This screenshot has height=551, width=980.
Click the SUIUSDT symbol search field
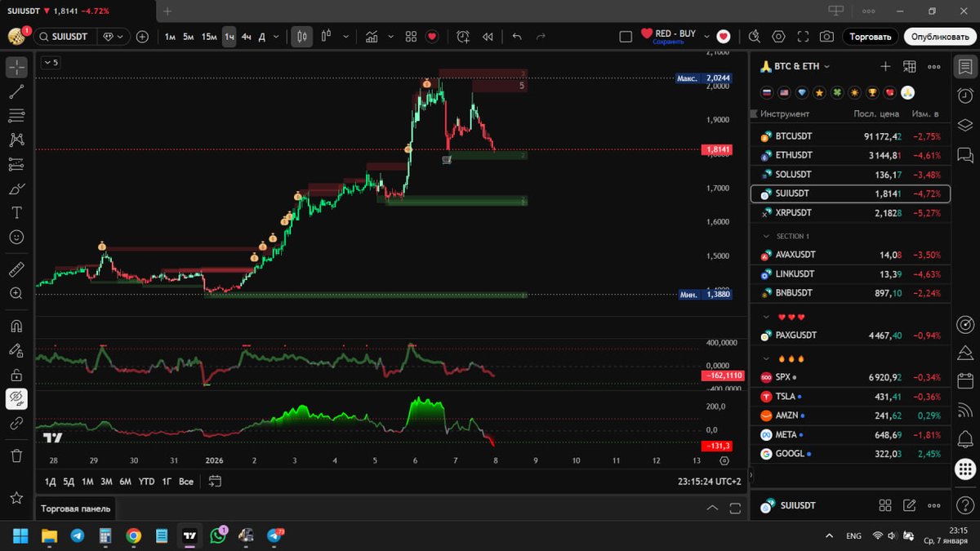click(65, 36)
